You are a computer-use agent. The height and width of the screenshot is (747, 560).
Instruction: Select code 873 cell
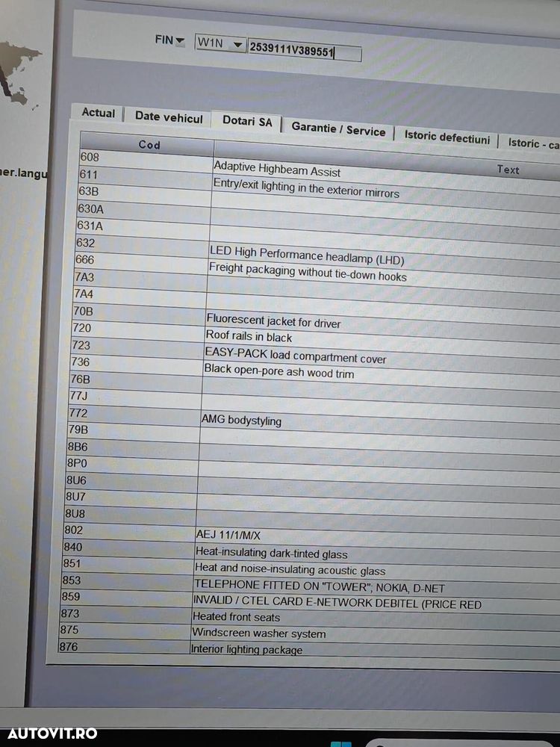[125, 615]
